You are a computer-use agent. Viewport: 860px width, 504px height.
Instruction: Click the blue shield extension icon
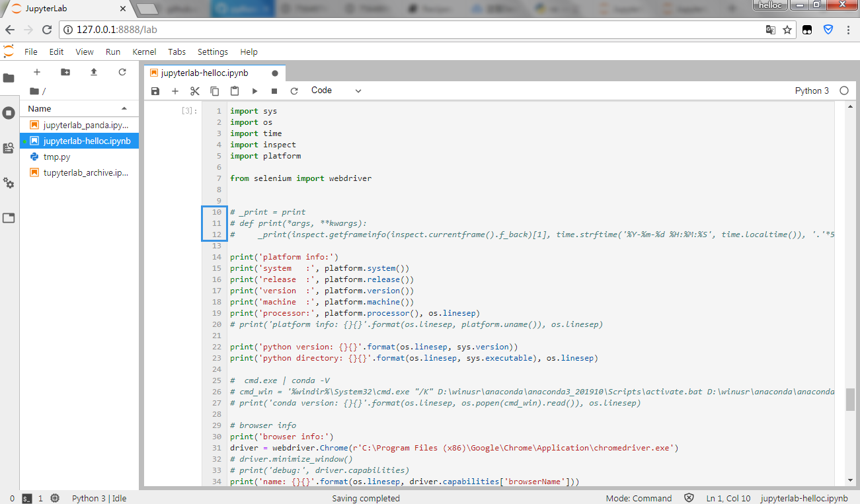pos(828,30)
